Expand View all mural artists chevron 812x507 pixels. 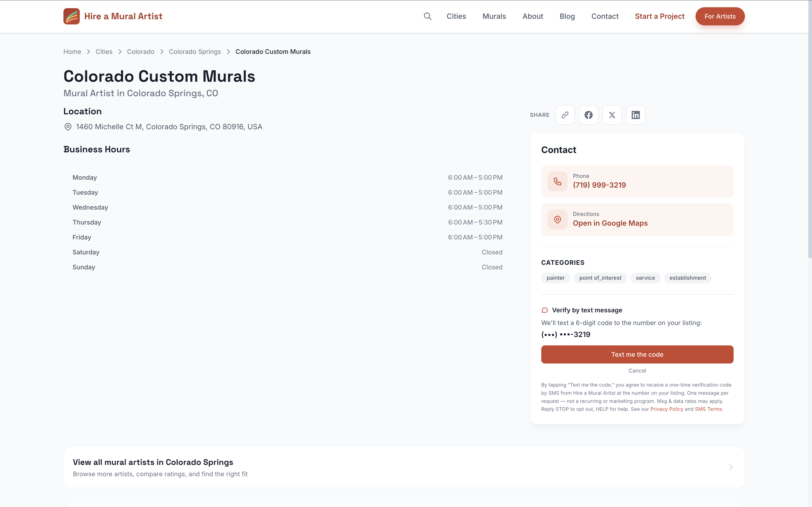point(731,467)
